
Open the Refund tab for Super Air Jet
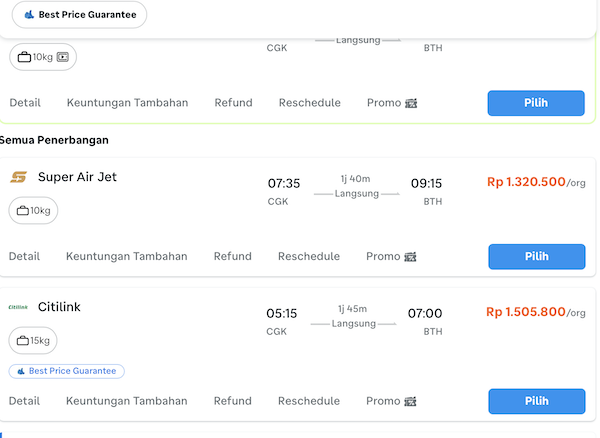click(x=232, y=256)
